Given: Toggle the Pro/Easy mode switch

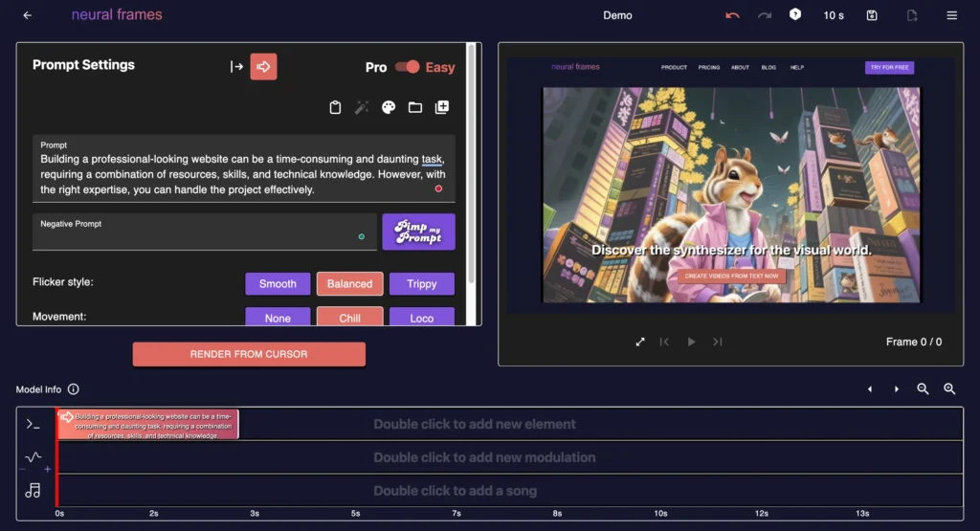Looking at the screenshot, I should [x=408, y=67].
